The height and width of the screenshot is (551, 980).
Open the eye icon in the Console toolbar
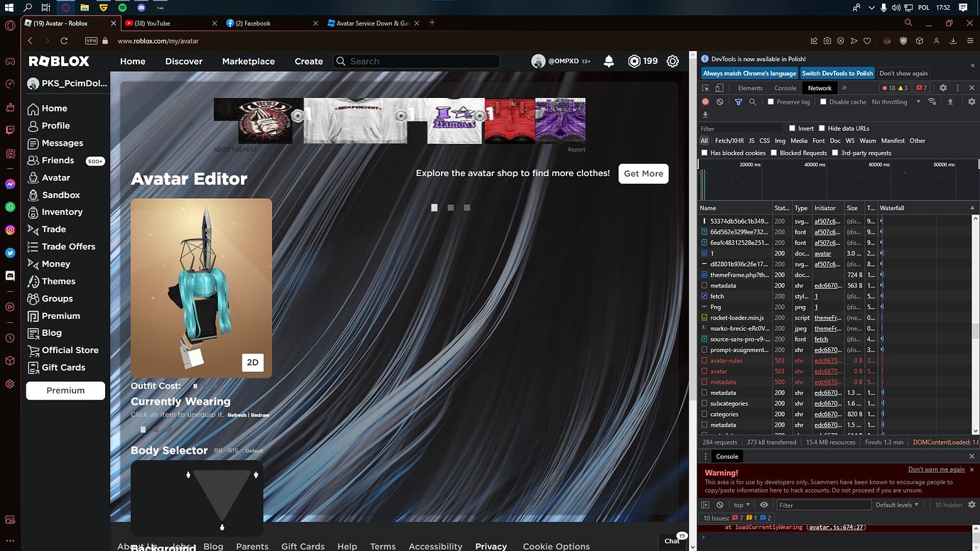pos(765,505)
